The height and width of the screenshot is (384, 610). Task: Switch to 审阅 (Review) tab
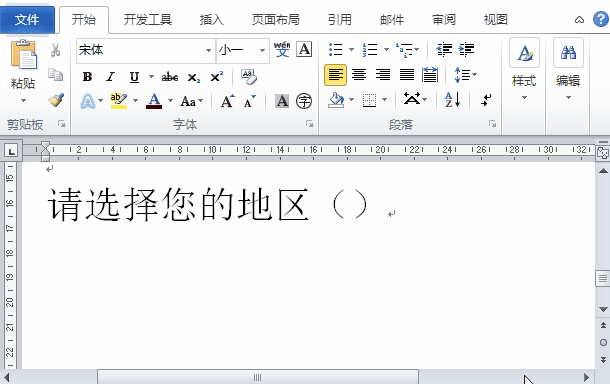pos(444,19)
